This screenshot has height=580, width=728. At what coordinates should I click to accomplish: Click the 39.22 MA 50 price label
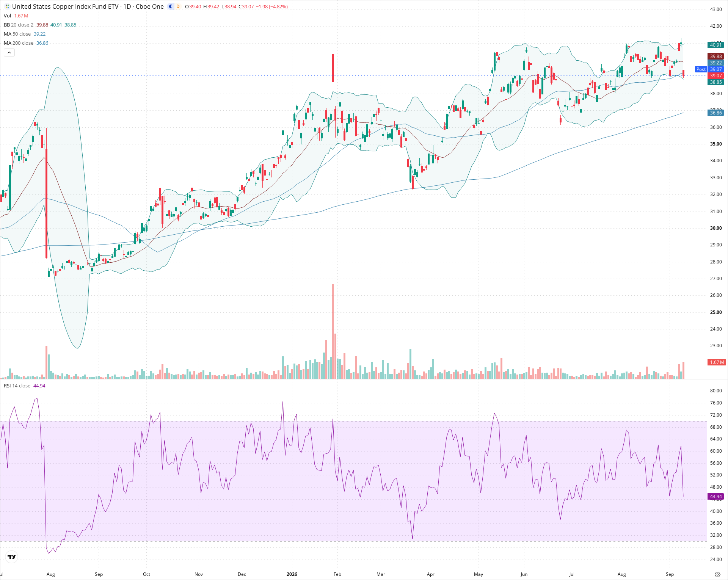click(716, 63)
